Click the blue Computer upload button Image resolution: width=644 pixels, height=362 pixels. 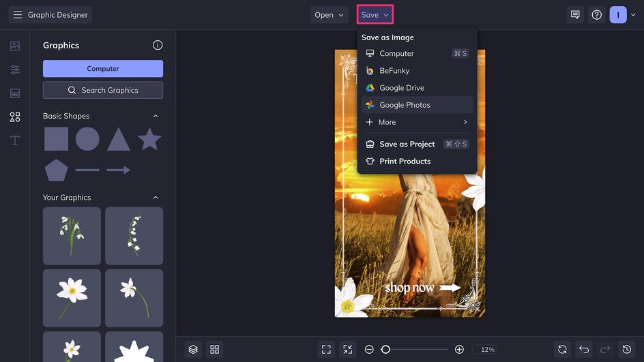coord(103,69)
